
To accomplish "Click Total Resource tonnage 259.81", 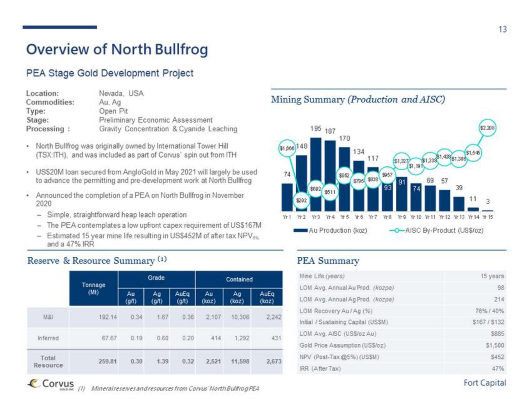I will coord(108,361).
